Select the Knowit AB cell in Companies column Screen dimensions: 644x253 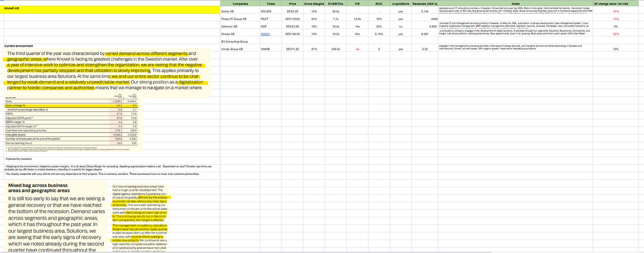[x=240, y=34]
